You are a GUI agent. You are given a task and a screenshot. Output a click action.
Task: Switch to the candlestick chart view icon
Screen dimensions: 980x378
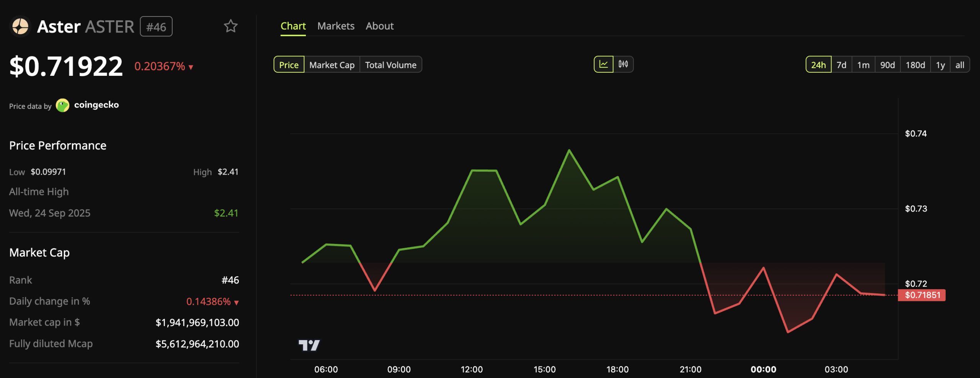tap(623, 64)
